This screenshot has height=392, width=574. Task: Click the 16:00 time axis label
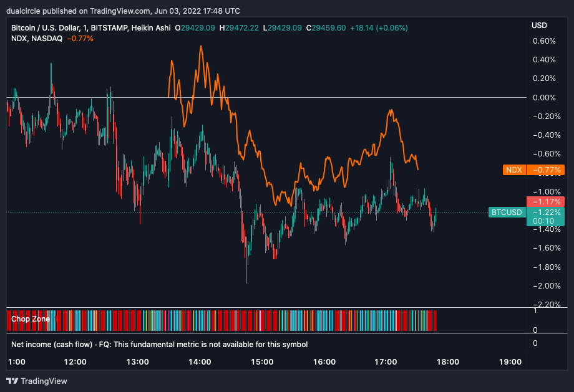(324, 362)
